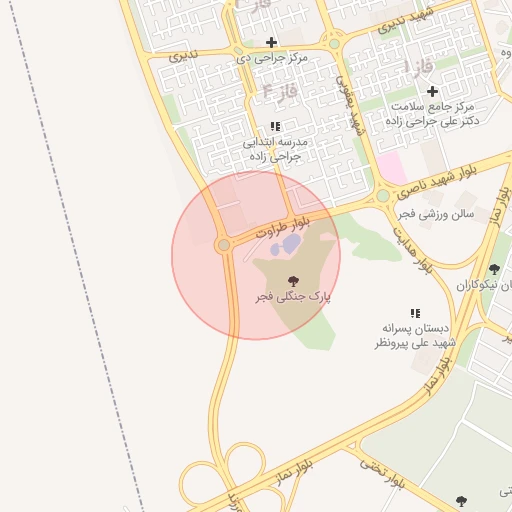Select the roundabout on بلوار شهید ناصری
The height and width of the screenshot is (512, 512).
[383, 196]
